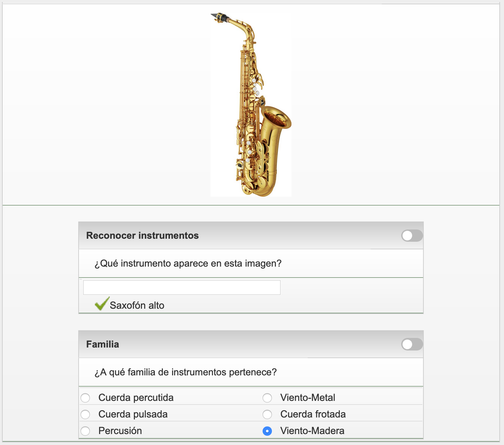Click the green checkmark icon
This screenshot has height=445, width=504.
102,303
